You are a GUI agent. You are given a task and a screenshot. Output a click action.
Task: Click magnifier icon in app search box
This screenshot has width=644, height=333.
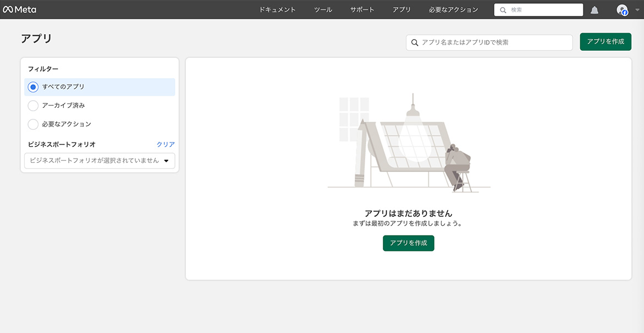tap(415, 42)
